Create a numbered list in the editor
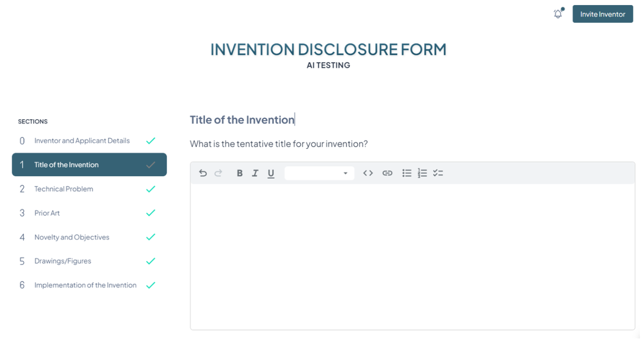Image resolution: width=644 pixels, height=343 pixels. click(x=422, y=173)
